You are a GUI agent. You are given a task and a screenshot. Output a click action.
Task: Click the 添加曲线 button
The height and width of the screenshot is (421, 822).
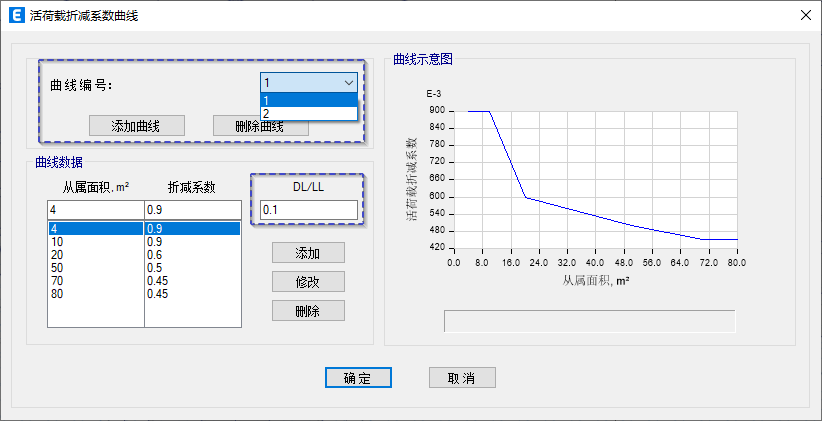[136, 126]
